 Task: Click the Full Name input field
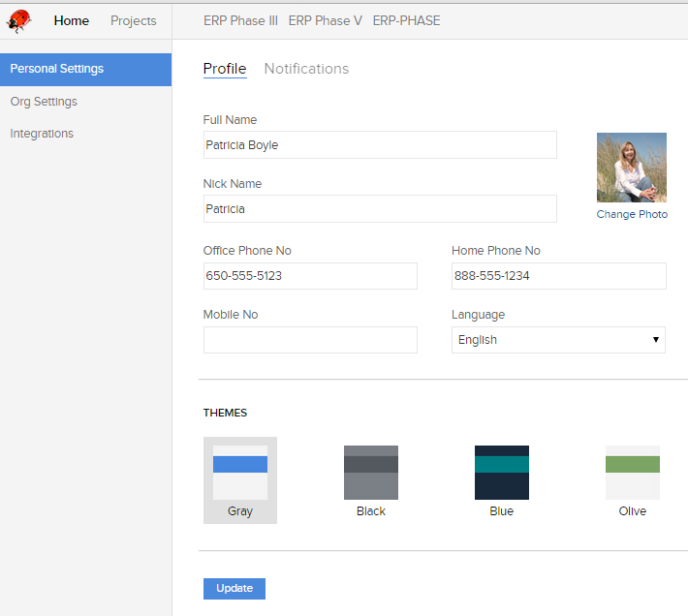pos(380,144)
